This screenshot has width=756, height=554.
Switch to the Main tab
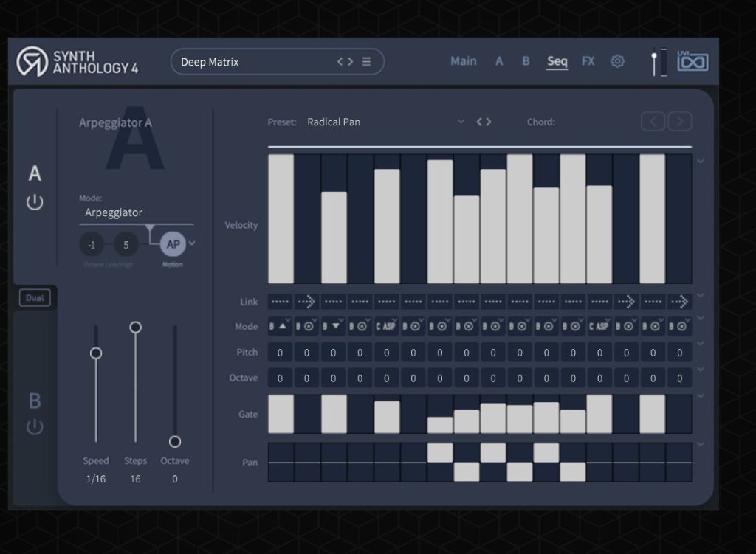tap(463, 61)
